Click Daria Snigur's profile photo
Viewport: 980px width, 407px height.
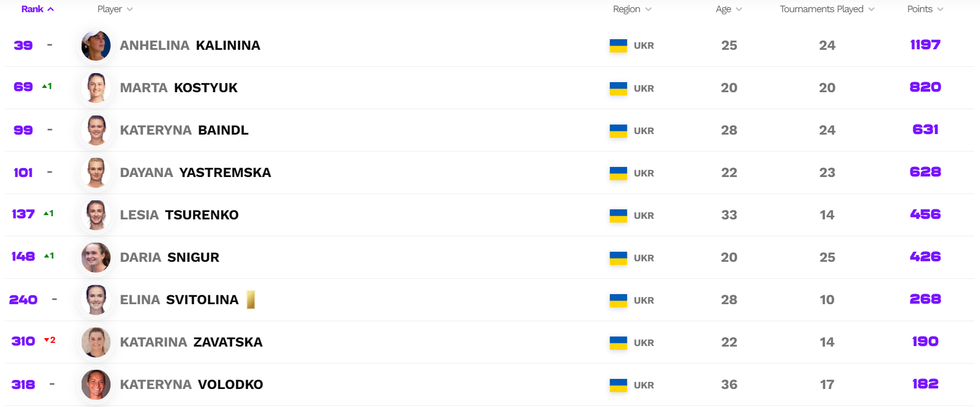96,258
